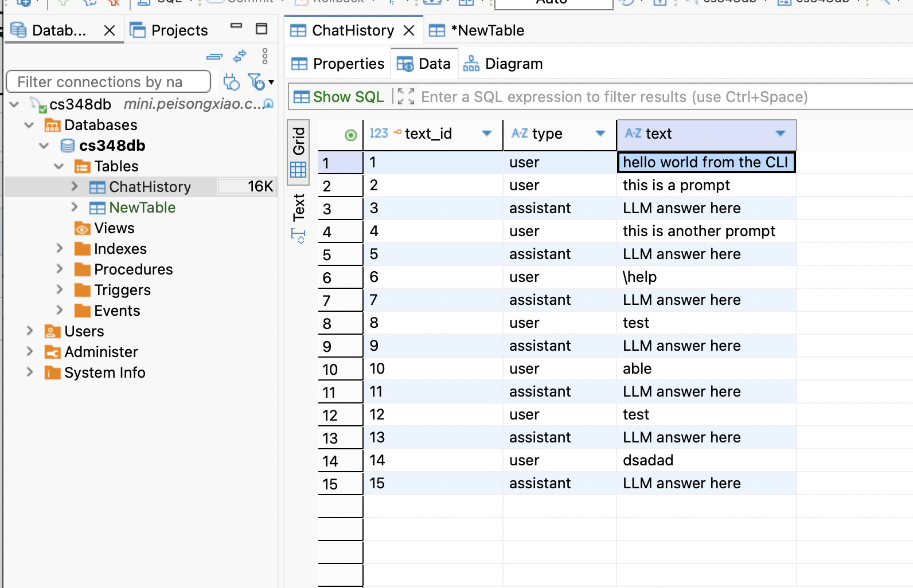913x588 pixels.
Task: Switch to Text view mode
Action: 298,207
